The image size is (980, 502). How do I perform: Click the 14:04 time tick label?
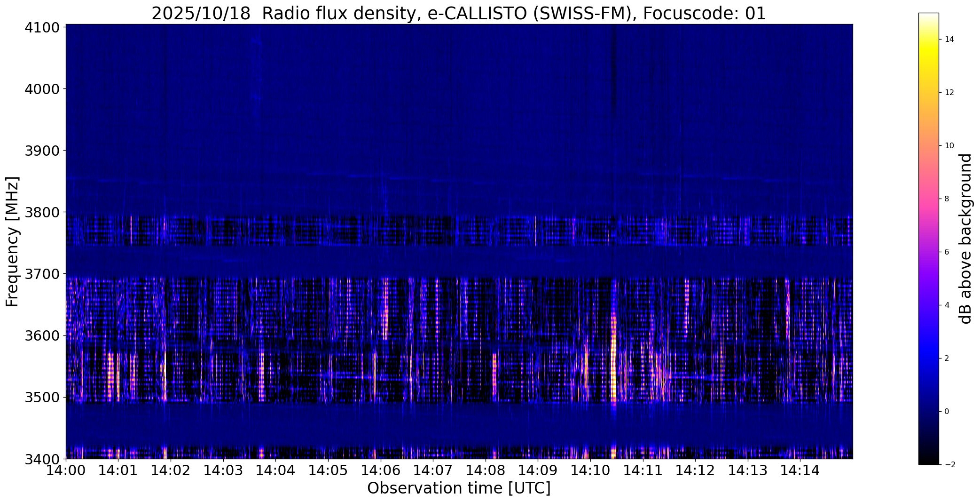point(276,470)
